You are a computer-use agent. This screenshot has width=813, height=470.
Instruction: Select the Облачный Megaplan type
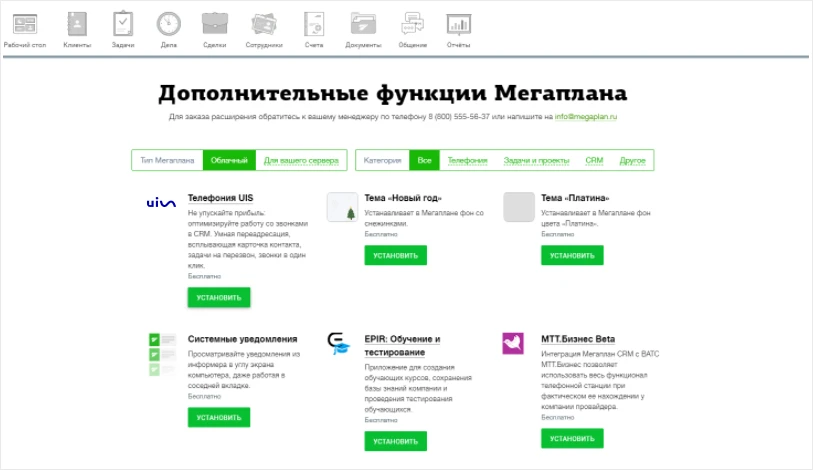229,160
